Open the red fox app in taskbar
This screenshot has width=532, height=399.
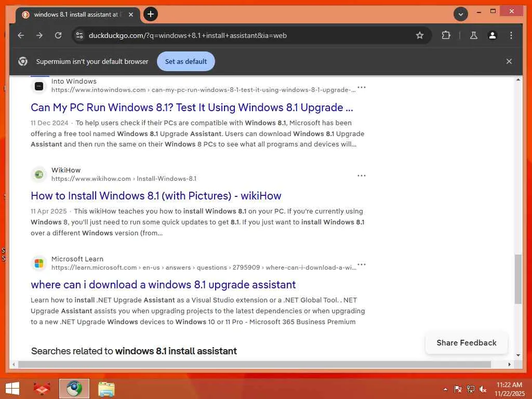[x=42, y=389]
